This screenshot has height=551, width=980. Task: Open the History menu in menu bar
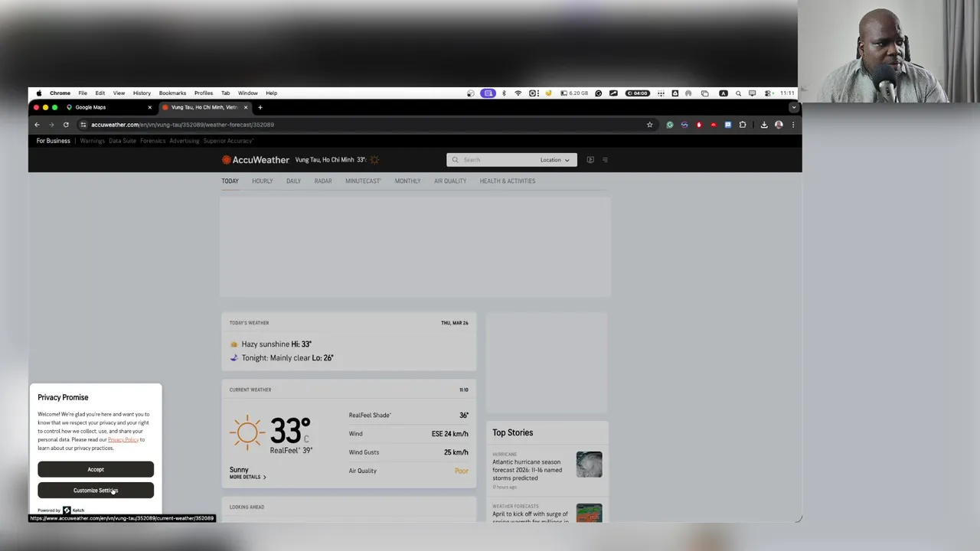tap(142, 93)
